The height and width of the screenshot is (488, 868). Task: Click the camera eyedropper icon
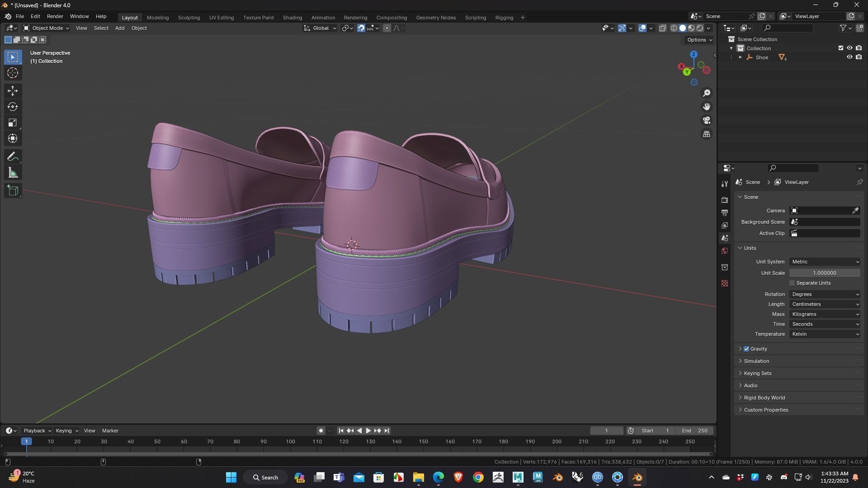(855, 211)
